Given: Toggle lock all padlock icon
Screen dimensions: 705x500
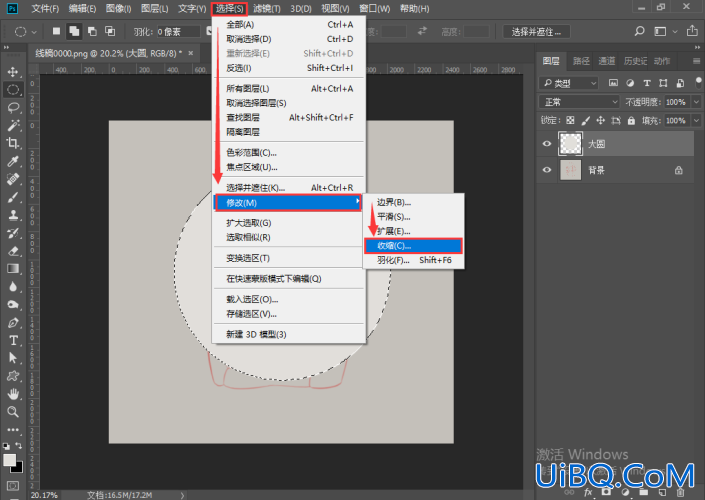Looking at the screenshot, I should pyautogui.click(x=631, y=121).
